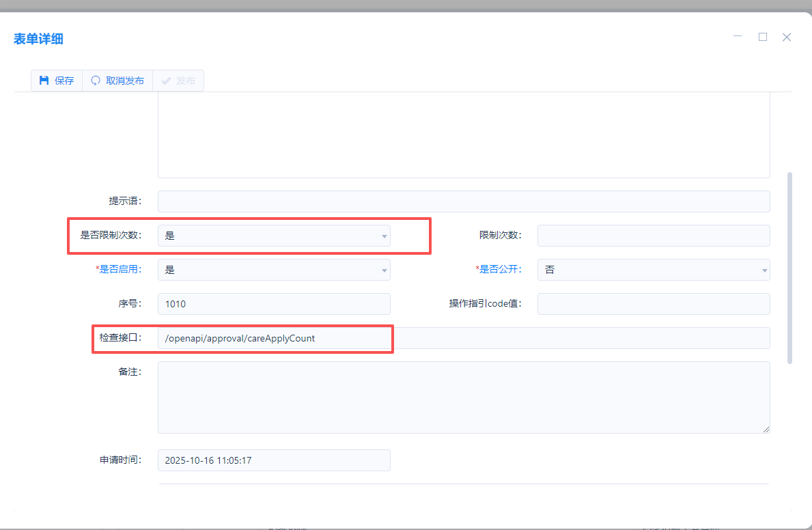The height and width of the screenshot is (530, 812).
Task: Click the 备注 textarea resize handle
Action: 766,430
